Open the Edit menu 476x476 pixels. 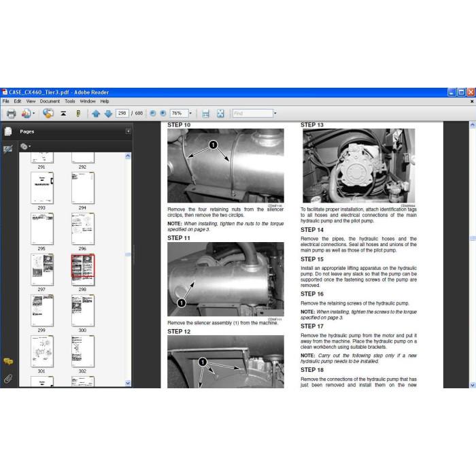click(x=18, y=101)
